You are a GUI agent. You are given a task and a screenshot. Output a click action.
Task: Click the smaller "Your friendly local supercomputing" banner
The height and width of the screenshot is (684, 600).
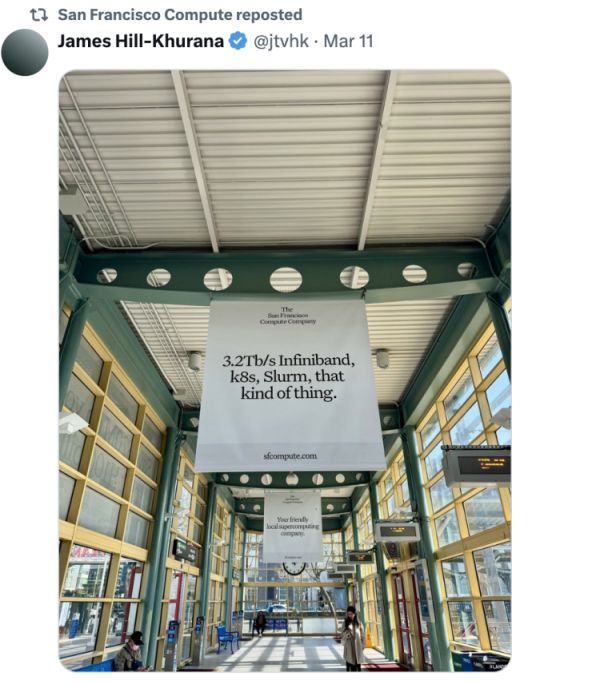click(293, 525)
